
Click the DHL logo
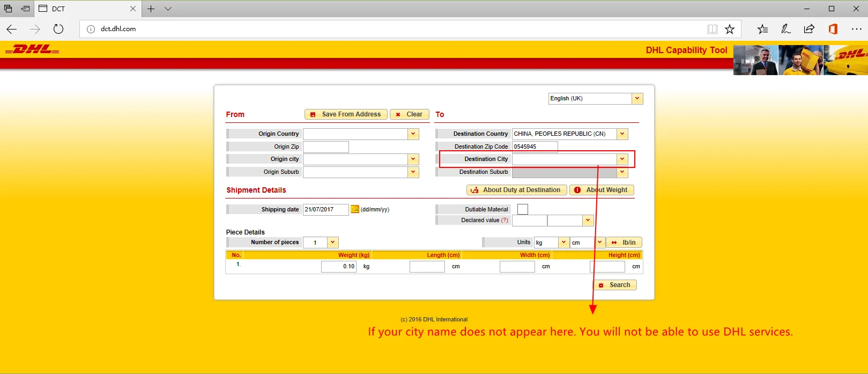[x=32, y=49]
